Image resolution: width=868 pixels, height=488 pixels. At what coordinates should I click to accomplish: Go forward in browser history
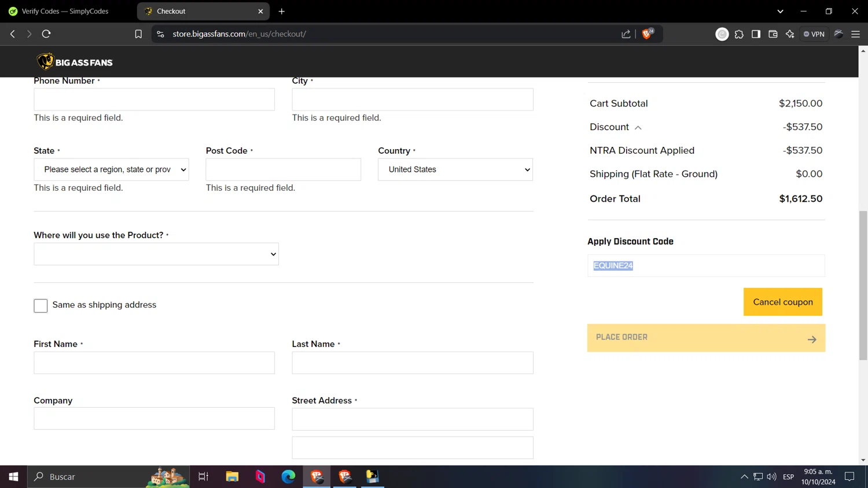tap(29, 34)
